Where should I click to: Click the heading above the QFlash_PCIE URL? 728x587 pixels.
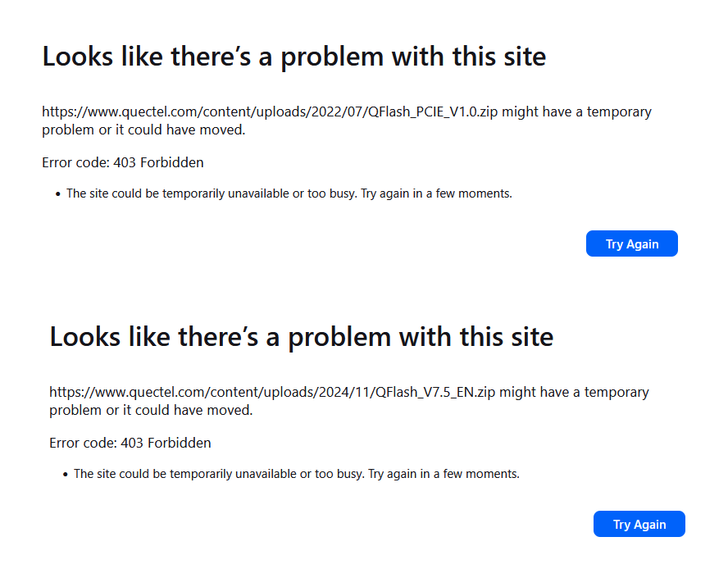[293, 57]
